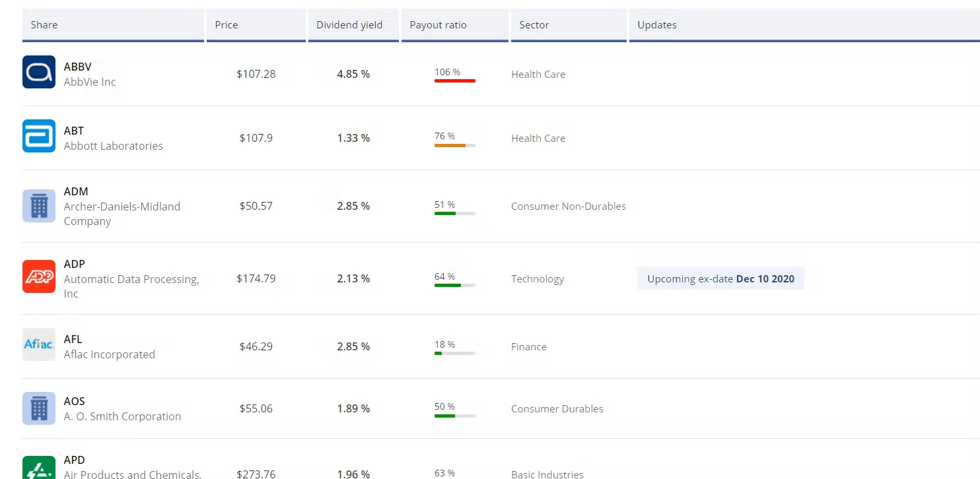
Task: Open the Aflac logo icon
Action: [39, 344]
